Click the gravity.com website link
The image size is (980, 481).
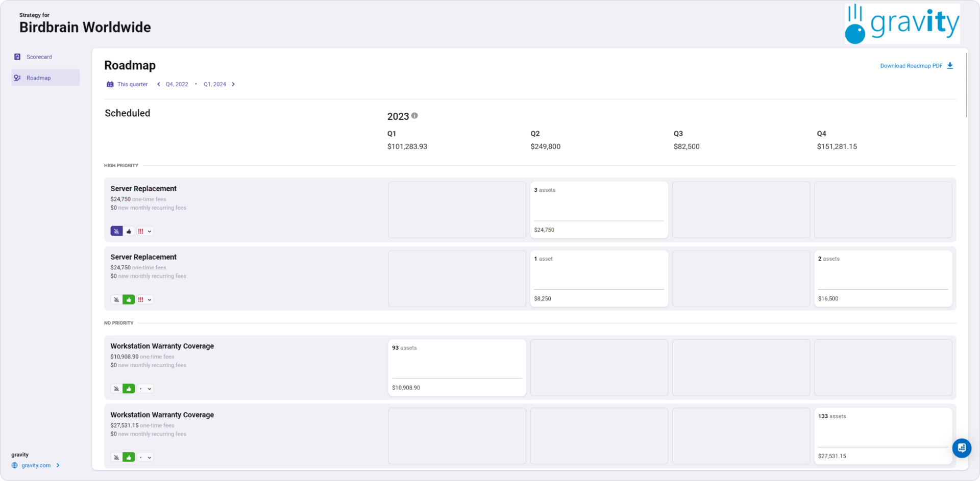coord(36,465)
